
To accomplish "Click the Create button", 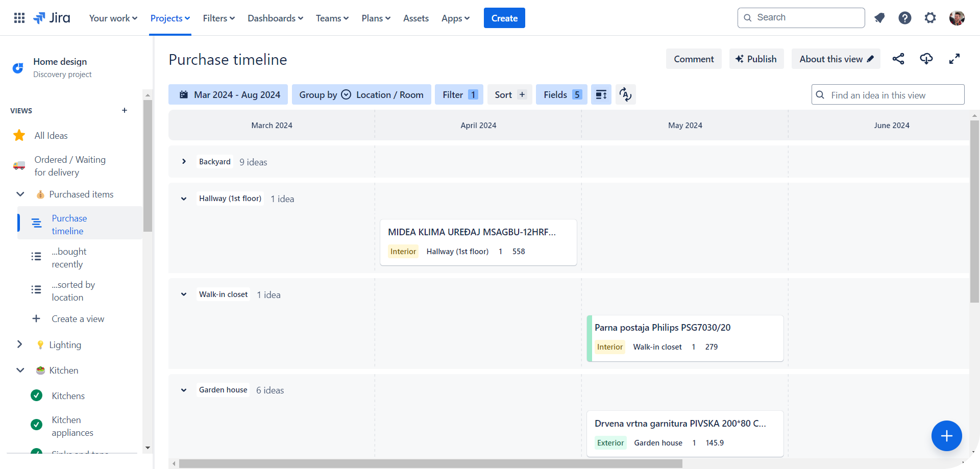I will pyautogui.click(x=504, y=18).
